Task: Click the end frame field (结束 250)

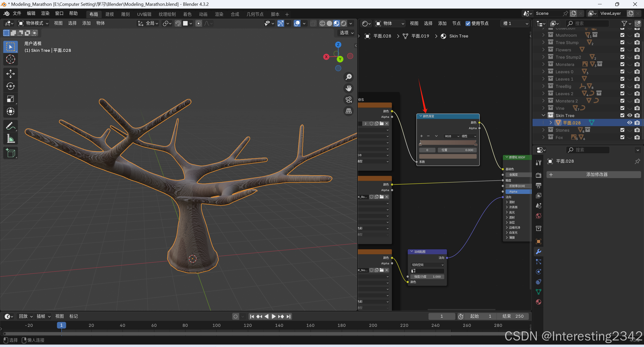Action: coord(513,316)
